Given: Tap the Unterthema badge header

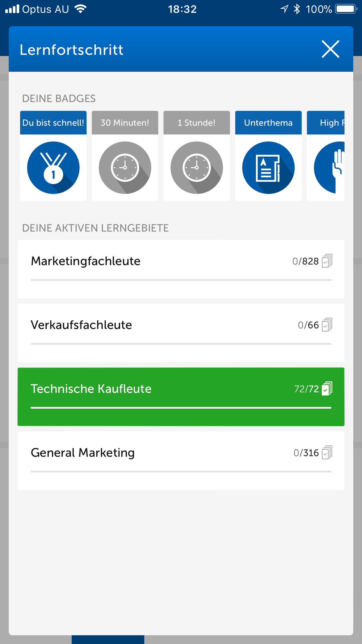Looking at the screenshot, I should pyautogui.click(x=268, y=123).
